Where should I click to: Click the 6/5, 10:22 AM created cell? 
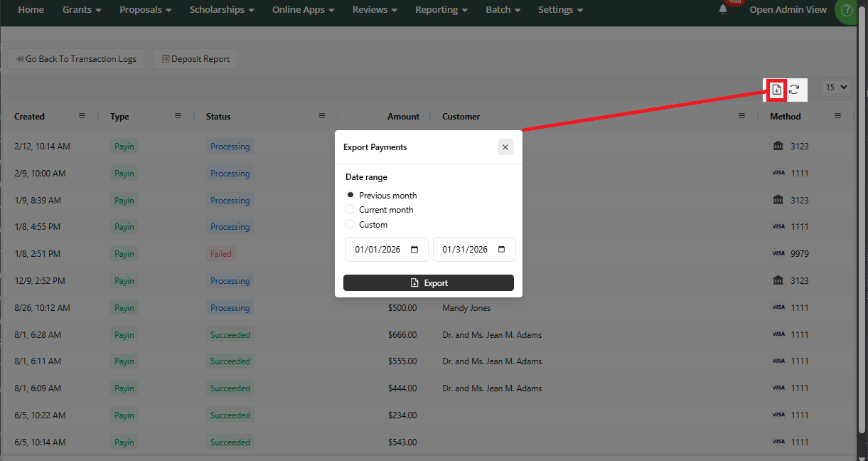(40, 415)
